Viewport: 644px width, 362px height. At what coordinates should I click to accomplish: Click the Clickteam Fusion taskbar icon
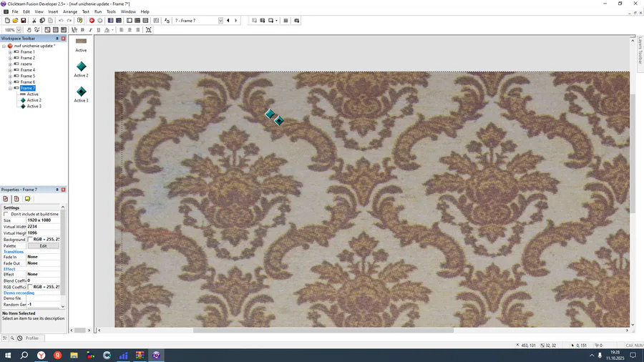[156, 356]
